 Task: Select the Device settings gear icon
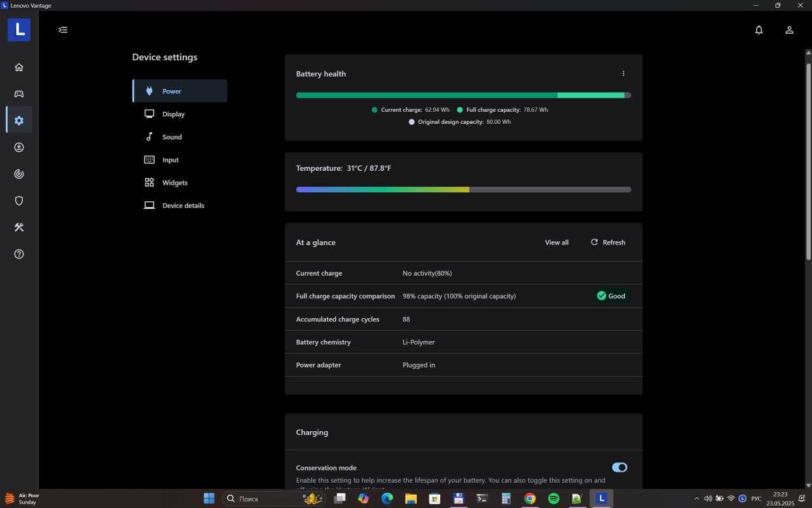[x=19, y=121]
